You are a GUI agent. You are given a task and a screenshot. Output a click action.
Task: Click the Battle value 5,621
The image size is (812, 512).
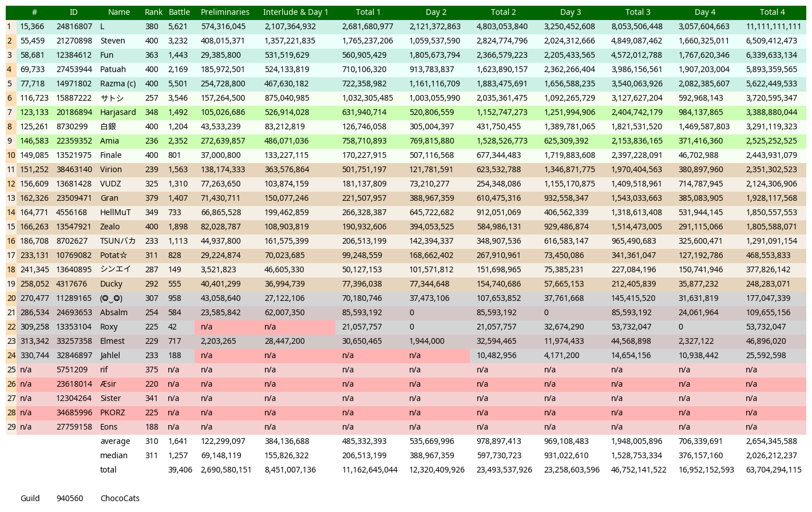click(178, 26)
